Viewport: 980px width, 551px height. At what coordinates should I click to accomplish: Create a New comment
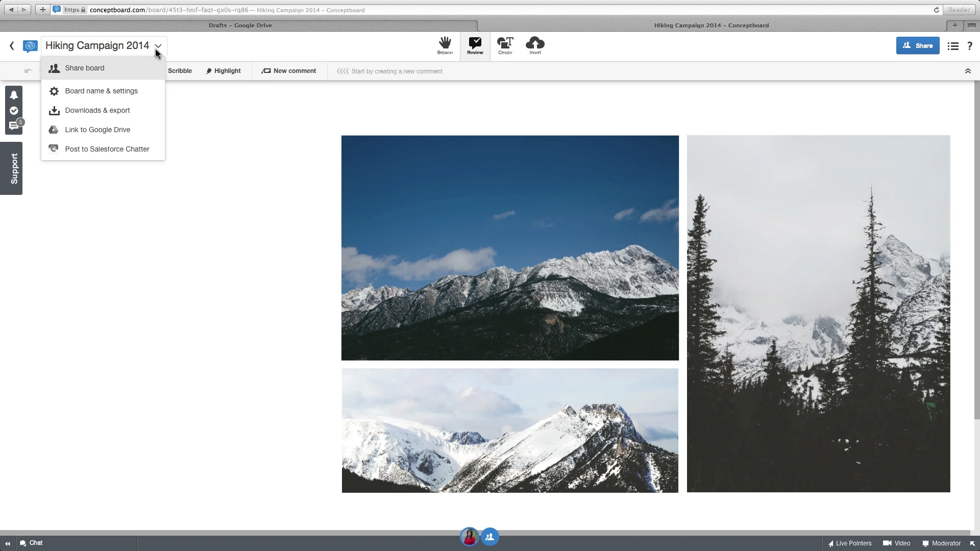(x=289, y=71)
